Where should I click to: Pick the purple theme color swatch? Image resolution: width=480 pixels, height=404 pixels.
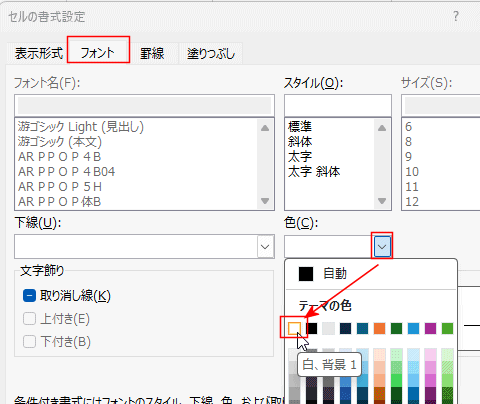tap(430, 328)
